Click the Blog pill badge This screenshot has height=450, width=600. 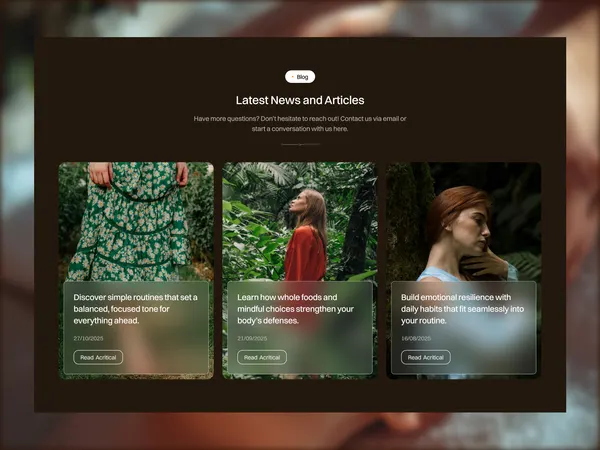(x=300, y=77)
